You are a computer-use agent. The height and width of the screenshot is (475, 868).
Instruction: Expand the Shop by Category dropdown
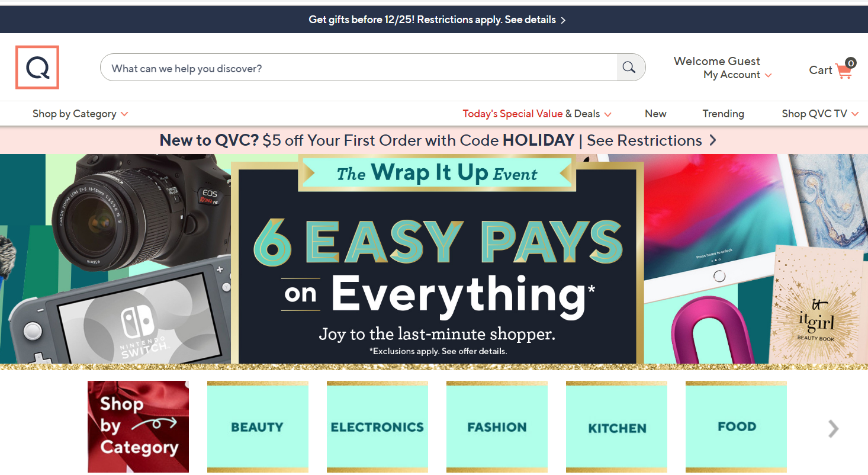tap(80, 114)
